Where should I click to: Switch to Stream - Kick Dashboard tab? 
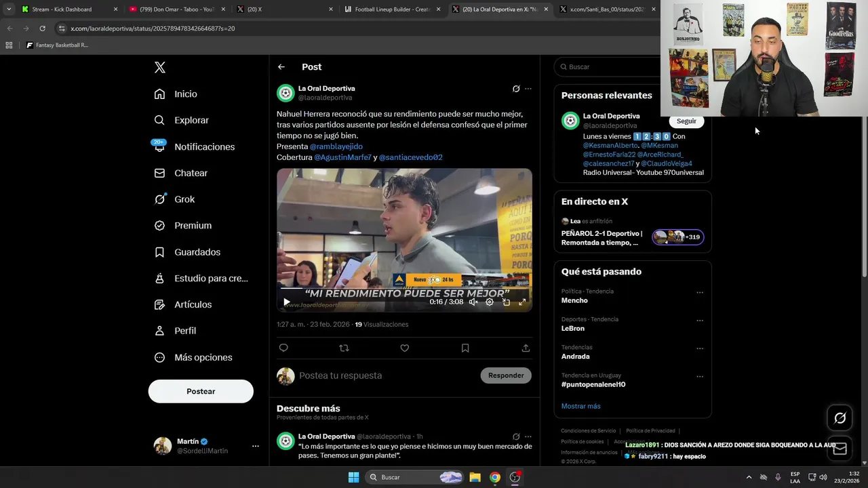(69, 9)
